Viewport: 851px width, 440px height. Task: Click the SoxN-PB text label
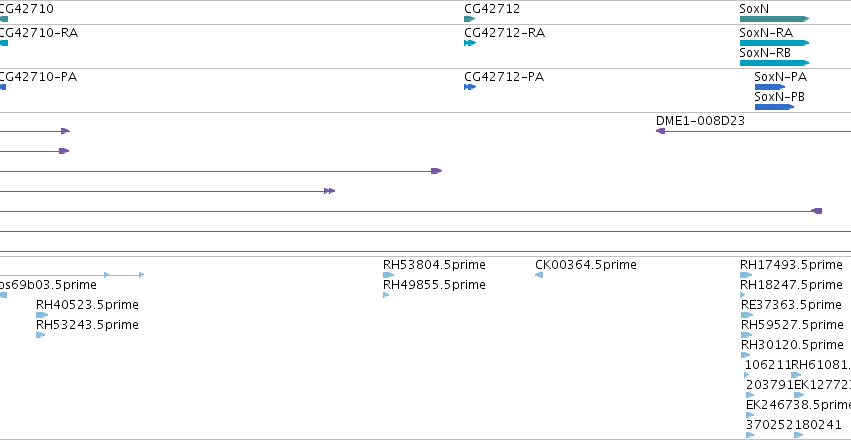(780, 97)
